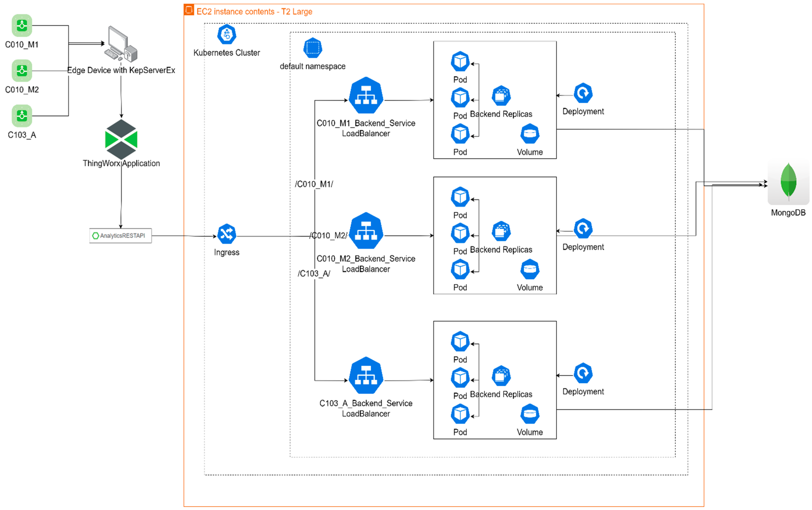
Task: Click the EC2 instance orange chip icon
Action: coord(189,10)
